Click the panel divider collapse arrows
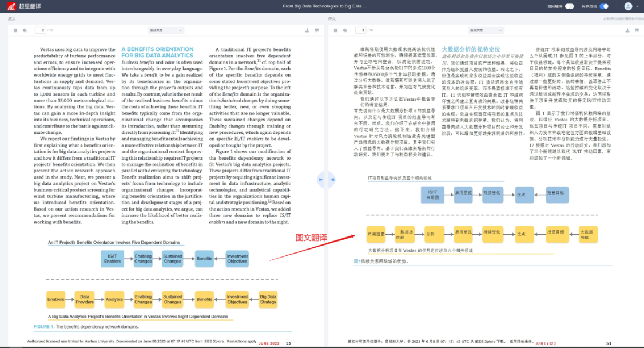The width and height of the screenshot is (644, 348). [322, 180]
